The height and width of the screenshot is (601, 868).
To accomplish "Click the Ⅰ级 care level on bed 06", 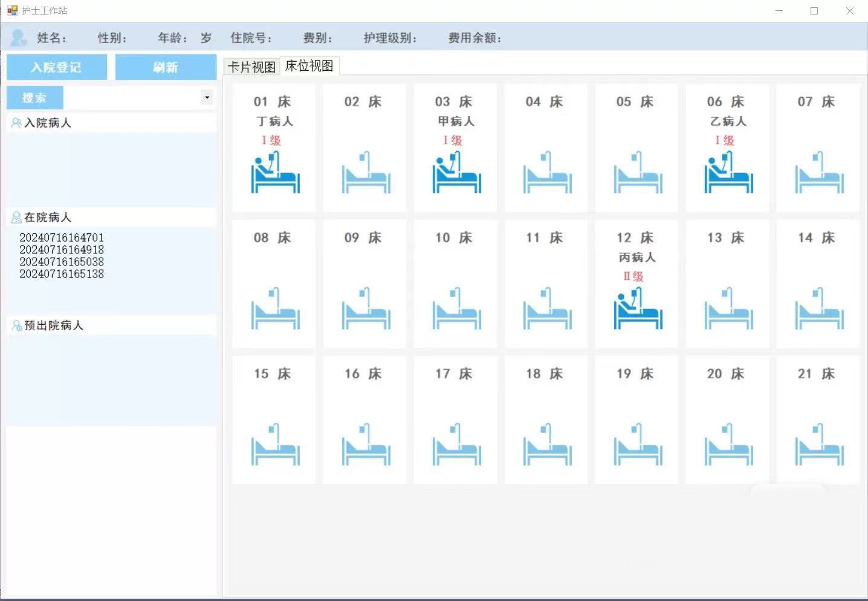I will tap(724, 140).
